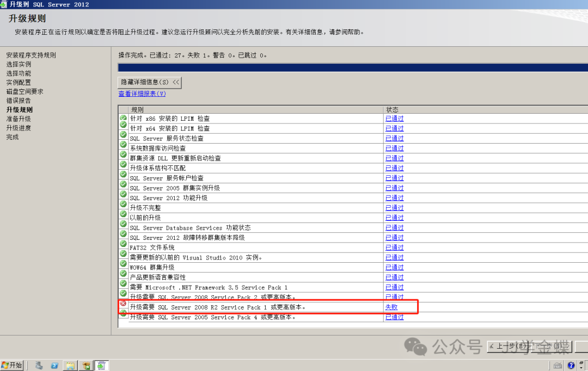Click the blue progress bar
Image resolution: width=588 pixels, height=371 pixels.
coord(353,67)
